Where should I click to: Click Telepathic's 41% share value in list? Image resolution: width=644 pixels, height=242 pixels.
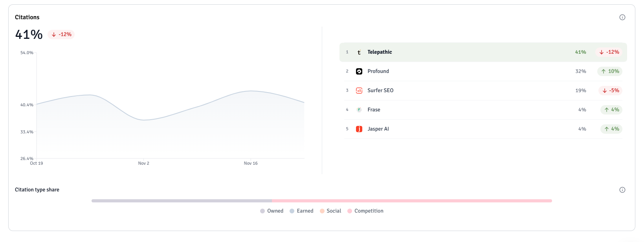[x=580, y=52]
